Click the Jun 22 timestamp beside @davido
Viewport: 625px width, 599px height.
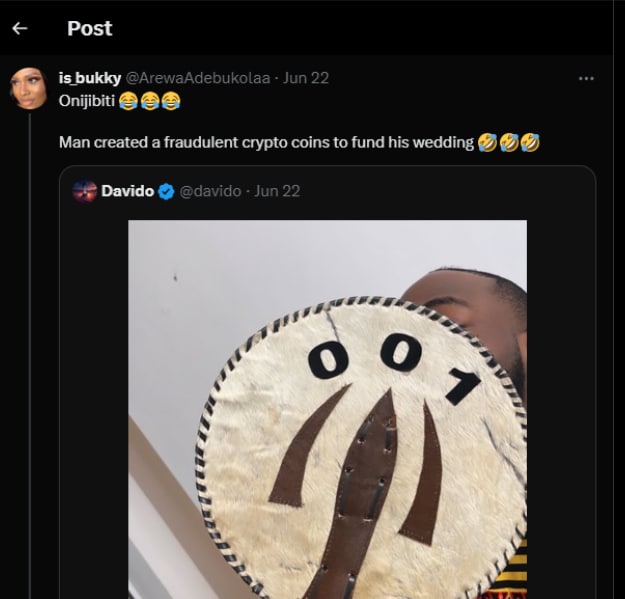(277, 191)
